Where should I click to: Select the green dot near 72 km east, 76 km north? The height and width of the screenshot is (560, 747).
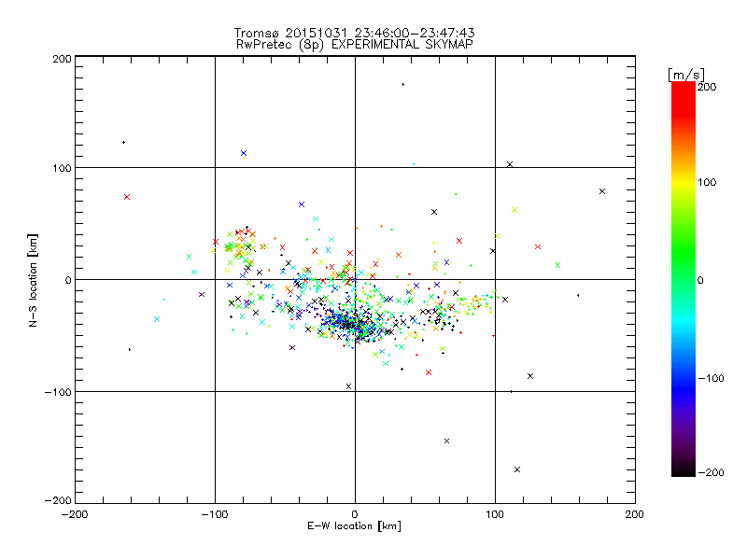point(456,194)
